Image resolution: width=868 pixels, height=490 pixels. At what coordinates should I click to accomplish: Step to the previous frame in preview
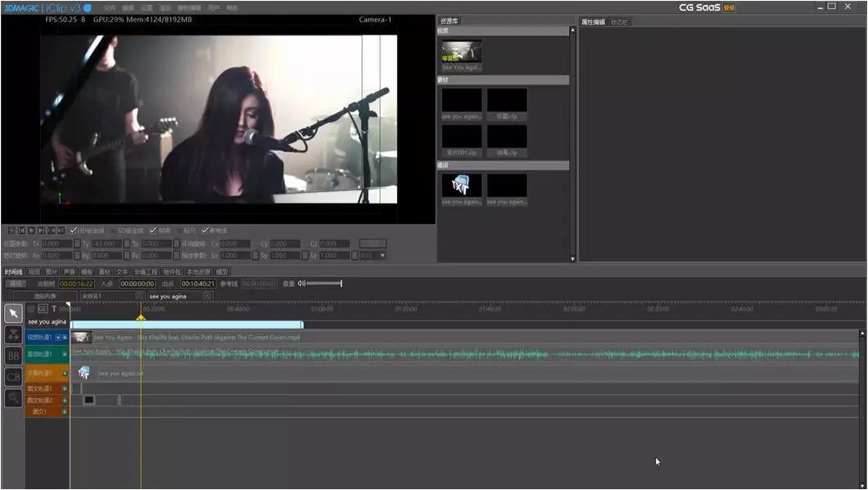(21, 230)
